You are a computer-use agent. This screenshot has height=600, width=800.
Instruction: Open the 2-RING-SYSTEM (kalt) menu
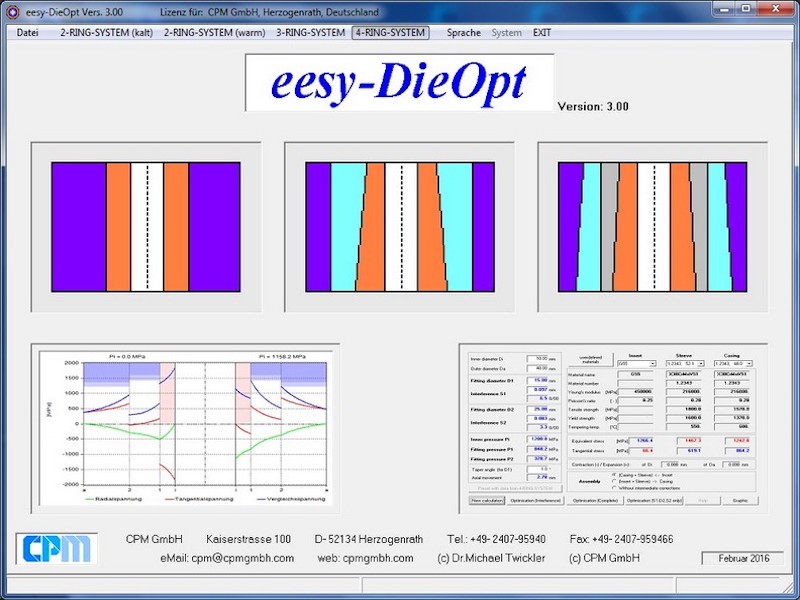[x=107, y=33]
